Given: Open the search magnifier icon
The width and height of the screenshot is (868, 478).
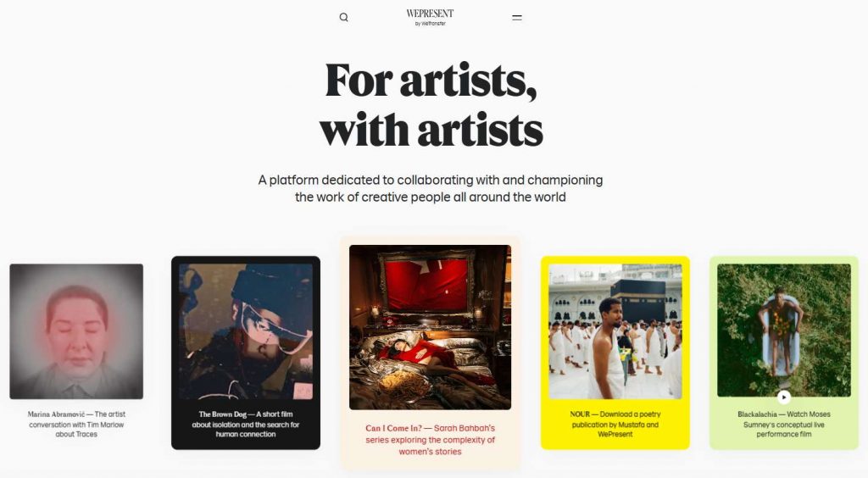Looking at the screenshot, I should (x=344, y=17).
